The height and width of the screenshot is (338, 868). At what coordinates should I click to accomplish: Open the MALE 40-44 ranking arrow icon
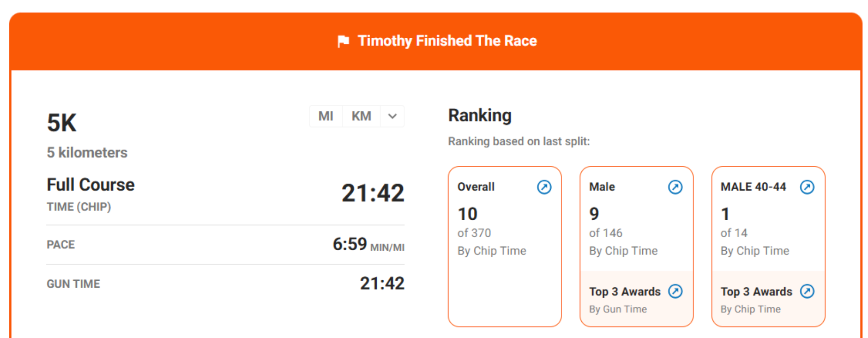807,187
